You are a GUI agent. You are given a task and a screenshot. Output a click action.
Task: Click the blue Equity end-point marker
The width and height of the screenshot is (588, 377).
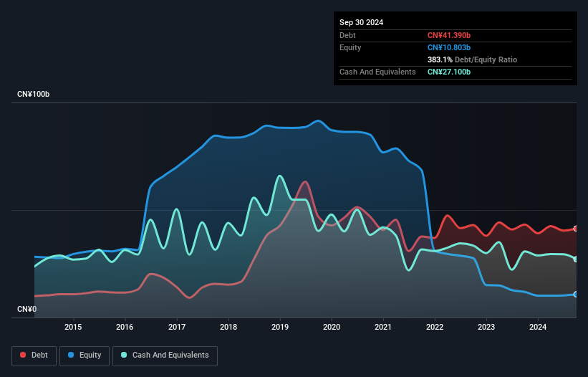(x=576, y=294)
